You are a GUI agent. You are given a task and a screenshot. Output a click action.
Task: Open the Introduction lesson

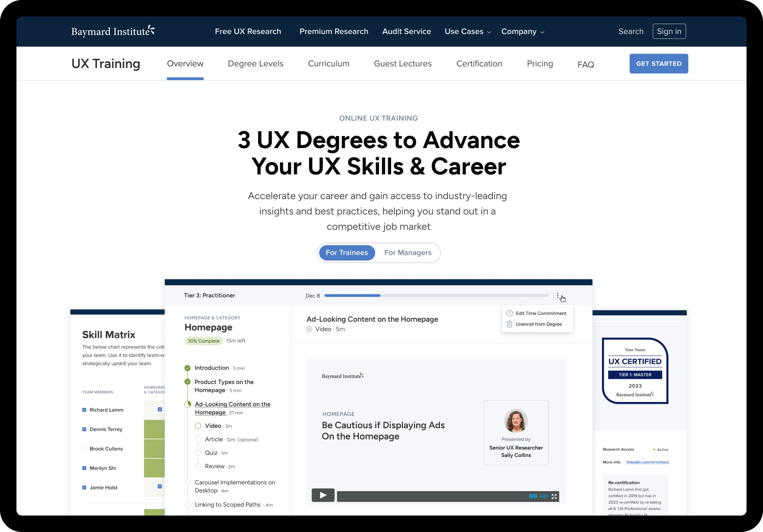[212, 368]
